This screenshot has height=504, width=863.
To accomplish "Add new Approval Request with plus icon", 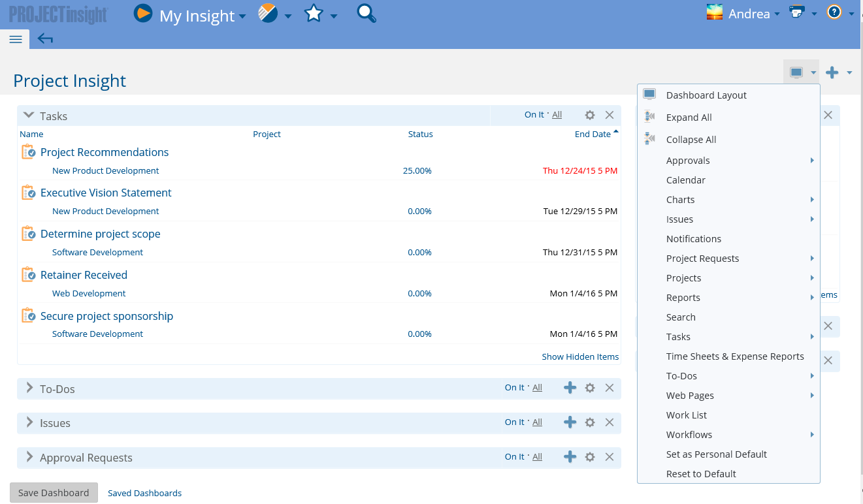I will pos(570,457).
